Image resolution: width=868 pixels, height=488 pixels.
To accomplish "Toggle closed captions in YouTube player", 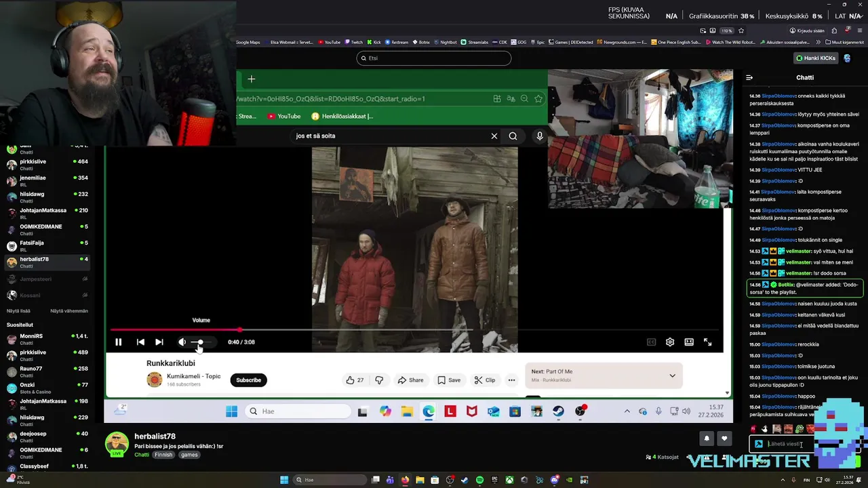I will 651,342.
